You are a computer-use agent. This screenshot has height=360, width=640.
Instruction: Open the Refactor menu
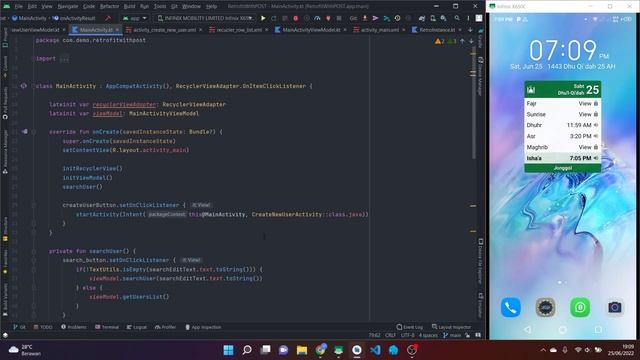point(109,6)
